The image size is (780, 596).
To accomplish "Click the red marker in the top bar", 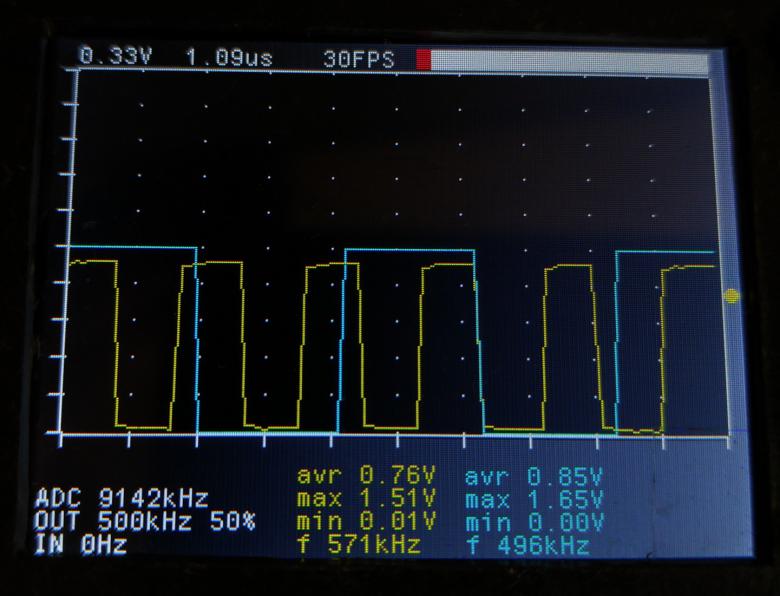I will [x=423, y=60].
